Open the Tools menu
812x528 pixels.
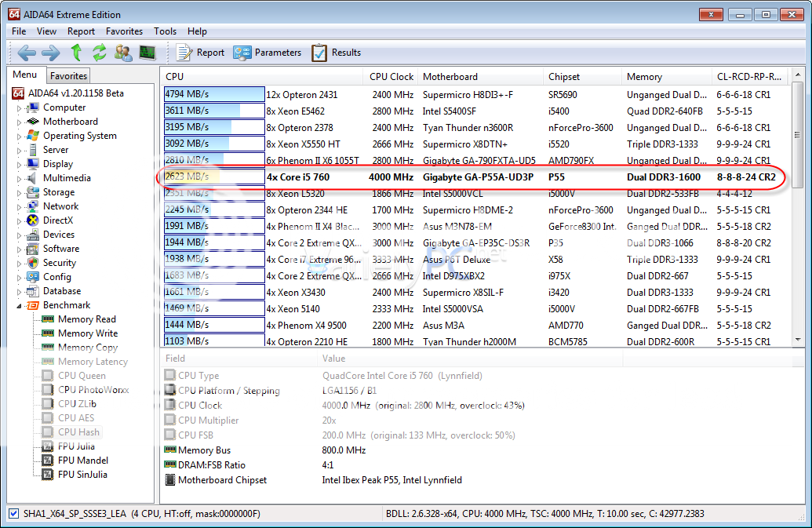pos(166,31)
